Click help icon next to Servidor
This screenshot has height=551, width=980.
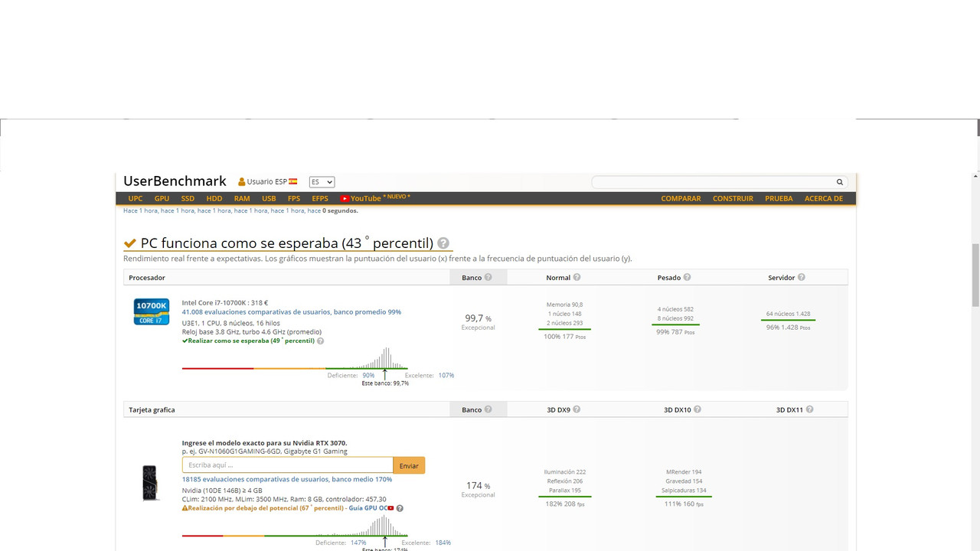click(801, 277)
